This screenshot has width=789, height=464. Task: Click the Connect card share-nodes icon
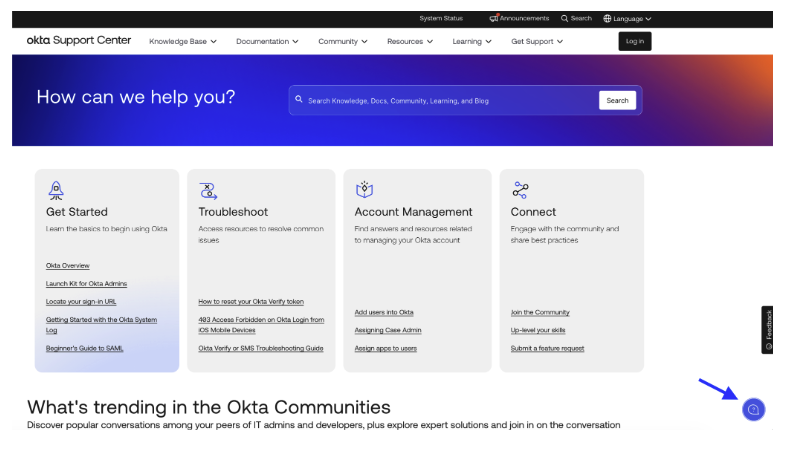520,190
